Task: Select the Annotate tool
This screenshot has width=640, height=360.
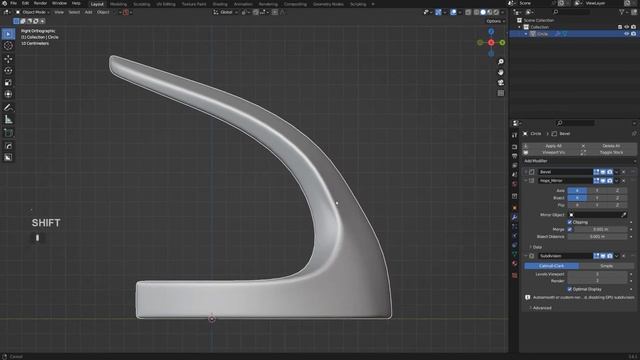Action: point(8,108)
